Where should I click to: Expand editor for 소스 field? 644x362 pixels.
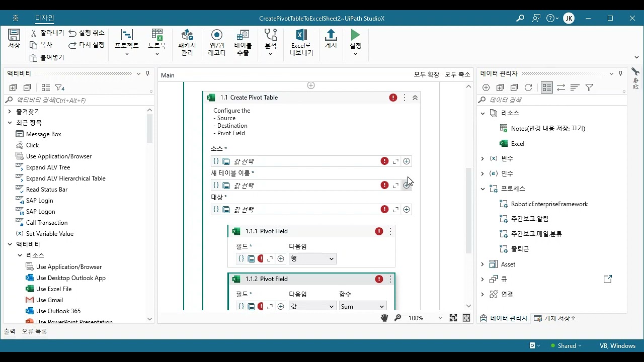pyautogui.click(x=396, y=161)
